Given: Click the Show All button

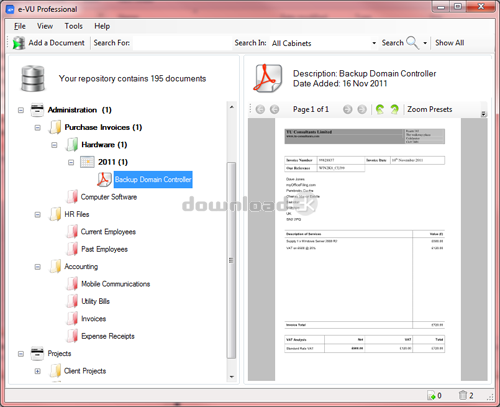Looking at the screenshot, I should pos(449,43).
